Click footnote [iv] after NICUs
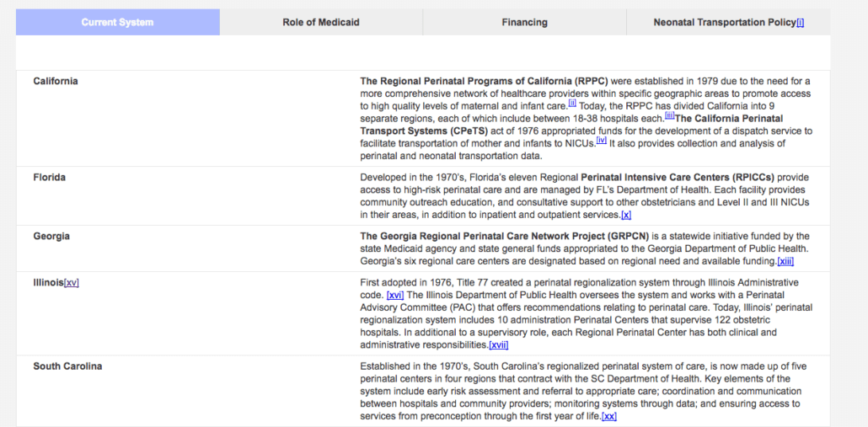868x427 pixels. [601, 141]
